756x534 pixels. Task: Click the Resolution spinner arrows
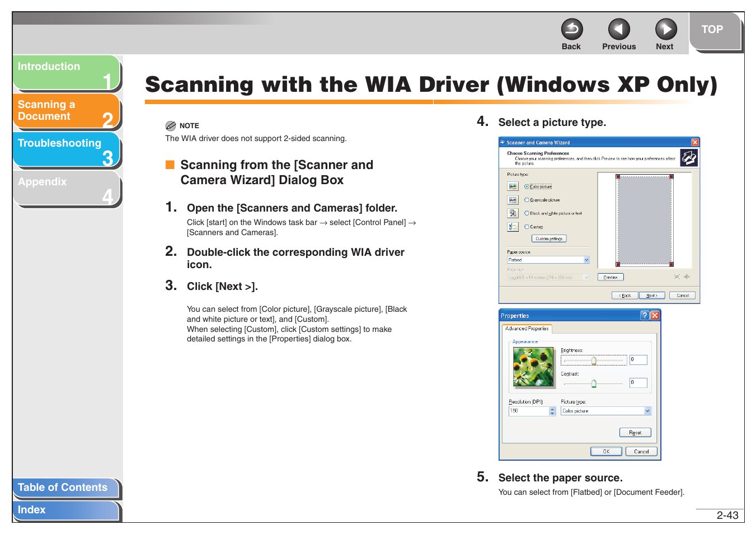[x=553, y=411]
